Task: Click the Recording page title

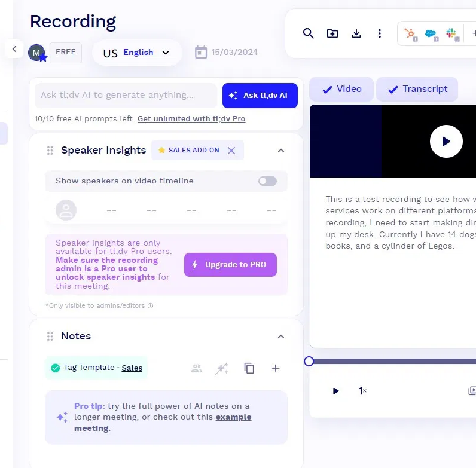Action: click(73, 22)
